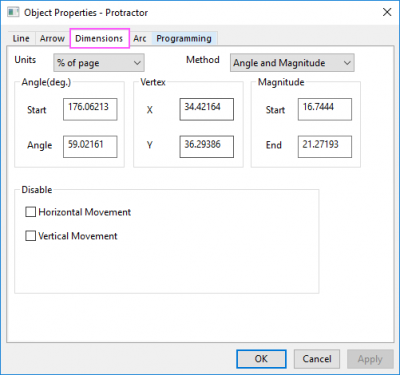400x375 pixels.
Task: Click the Apply button
Action: pyautogui.click(x=370, y=359)
